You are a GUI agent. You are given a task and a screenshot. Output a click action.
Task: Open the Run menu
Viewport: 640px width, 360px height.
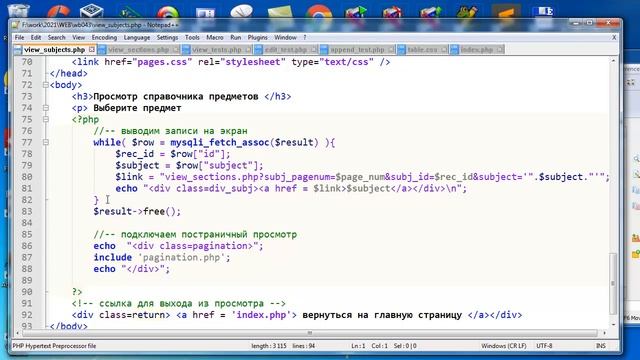point(236,37)
